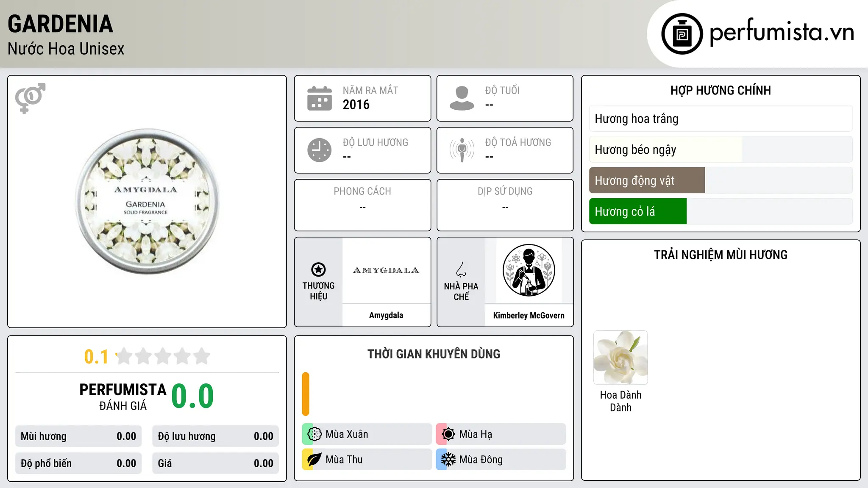Image resolution: width=868 pixels, height=488 pixels.
Task: Click the nose icon above Nhà pha chế
Action: pos(461,269)
